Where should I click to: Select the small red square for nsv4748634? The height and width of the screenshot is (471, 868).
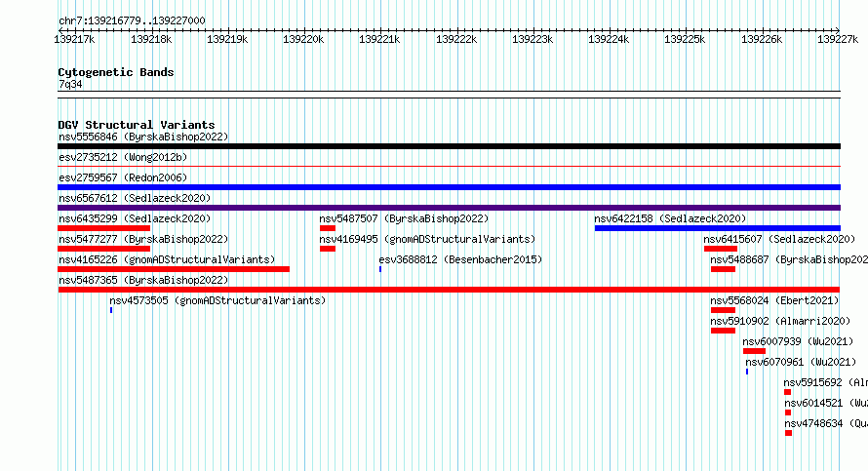788,433
